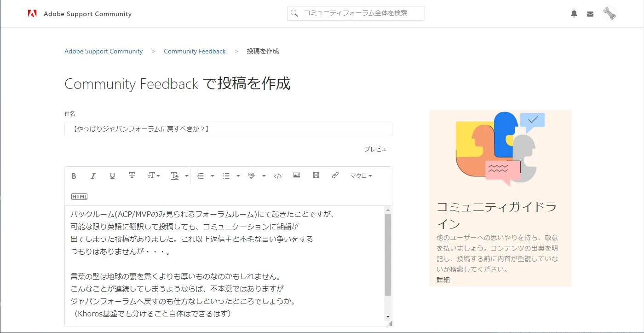
Task: Click the Adobe Support Community header title
Action: point(87,14)
